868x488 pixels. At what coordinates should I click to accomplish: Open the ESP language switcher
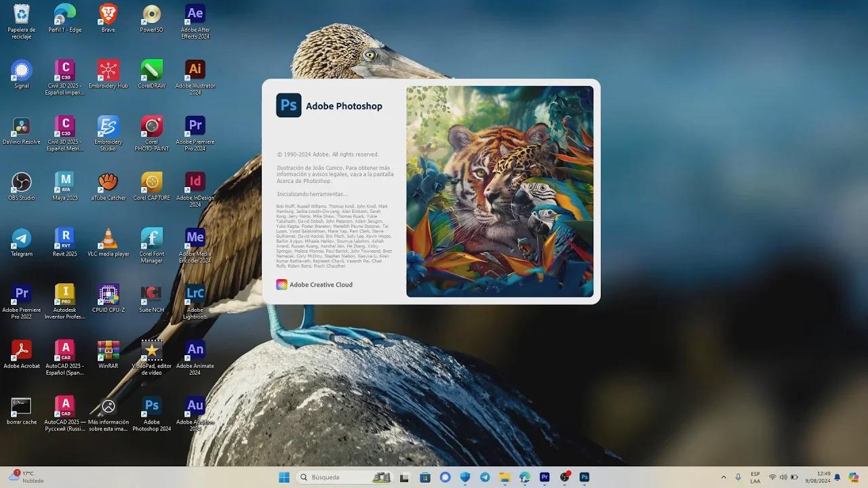[755, 477]
